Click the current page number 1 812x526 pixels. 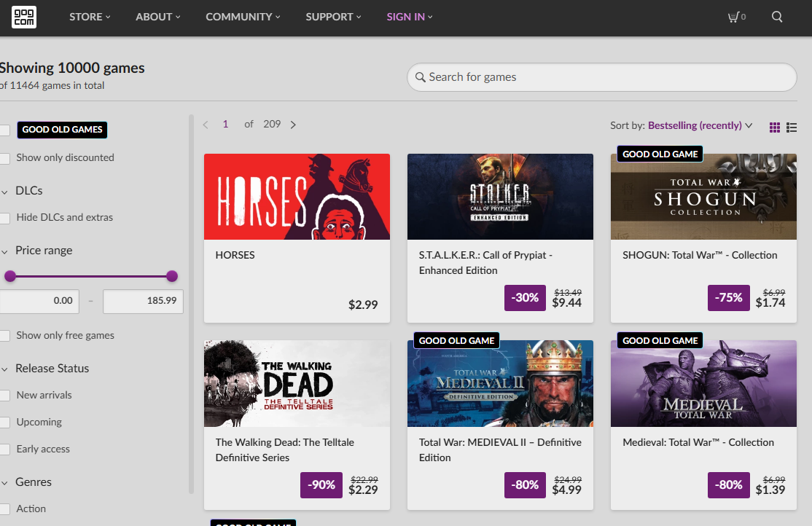(x=225, y=125)
